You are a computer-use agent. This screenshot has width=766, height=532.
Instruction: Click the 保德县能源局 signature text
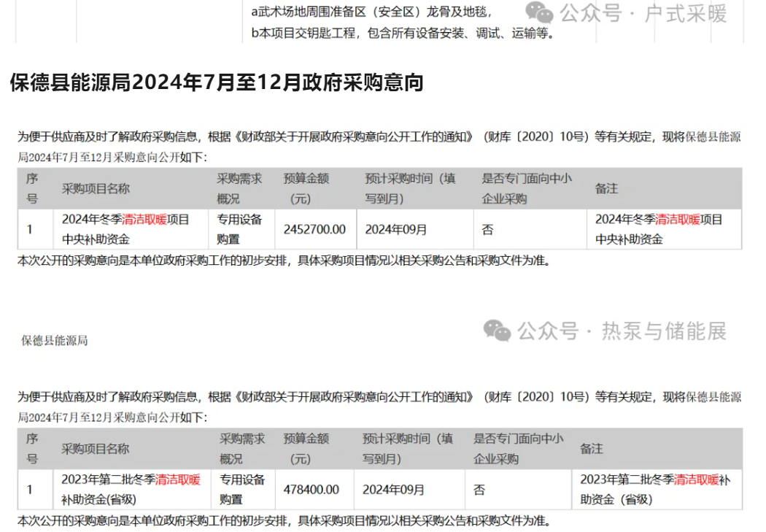54,341
